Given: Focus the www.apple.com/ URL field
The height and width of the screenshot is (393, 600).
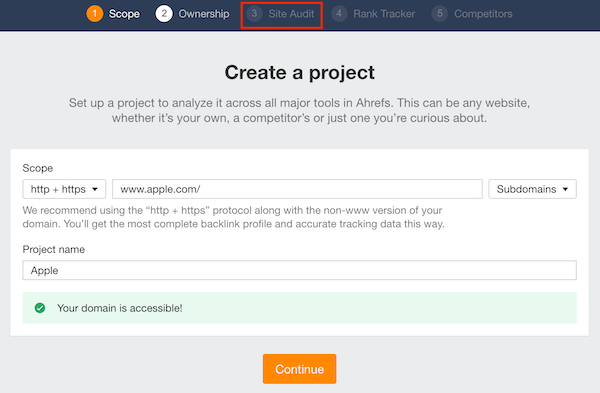Looking at the screenshot, I should point(297,189).
